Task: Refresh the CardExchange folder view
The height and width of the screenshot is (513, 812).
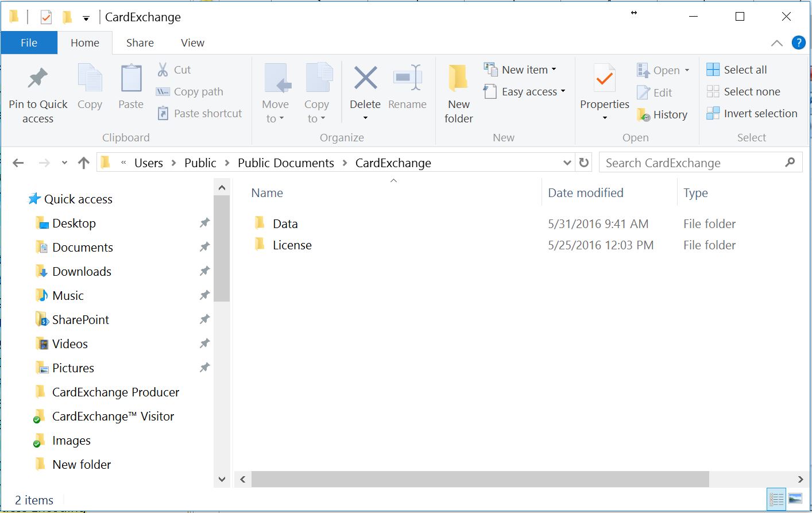Action: (x=584, y=163)
